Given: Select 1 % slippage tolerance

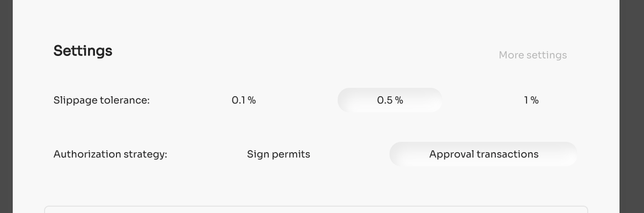Looking at the screenshot, I should 531,100.
